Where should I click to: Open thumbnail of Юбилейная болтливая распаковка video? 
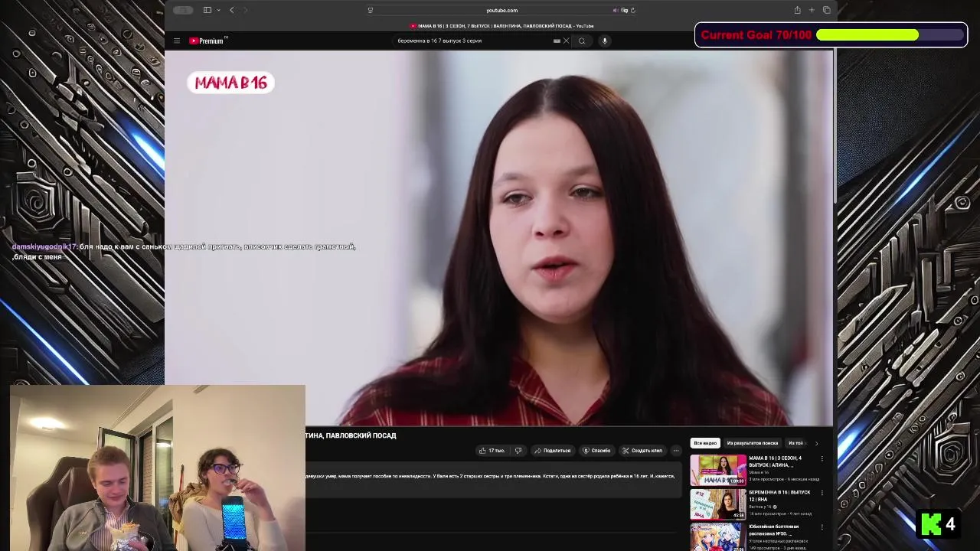click(718, 537)
